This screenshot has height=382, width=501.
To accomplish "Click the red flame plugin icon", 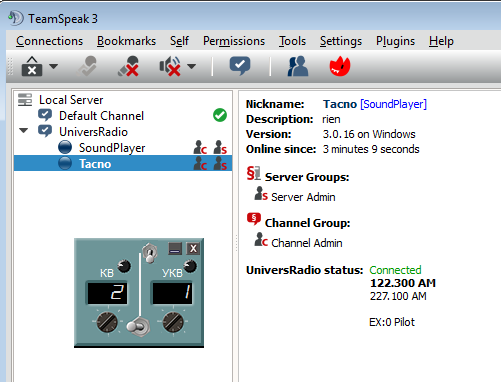I will pos(340,66).
